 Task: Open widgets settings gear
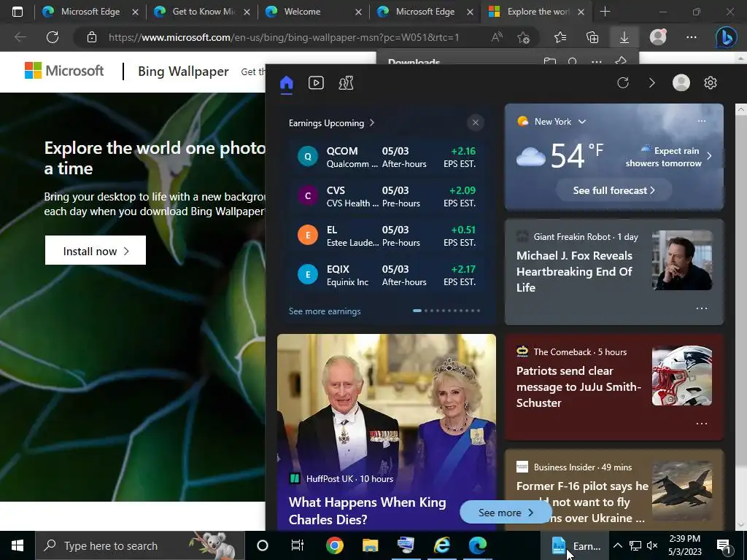pos(711,83)
